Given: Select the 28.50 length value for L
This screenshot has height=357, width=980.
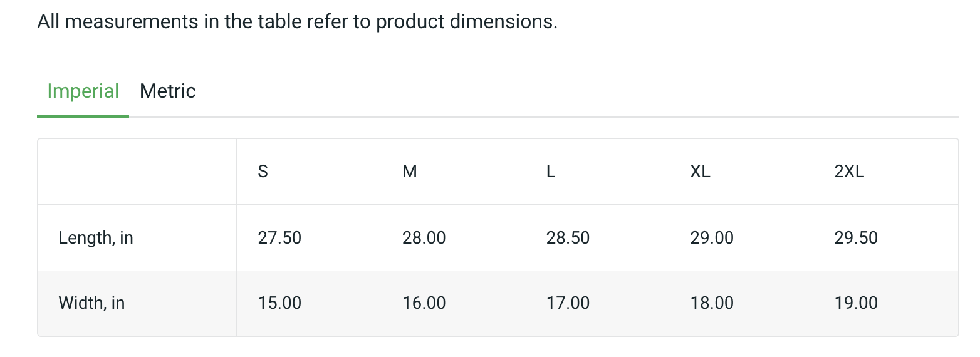Looking at the screenshot, I should (x=568, y=238).
